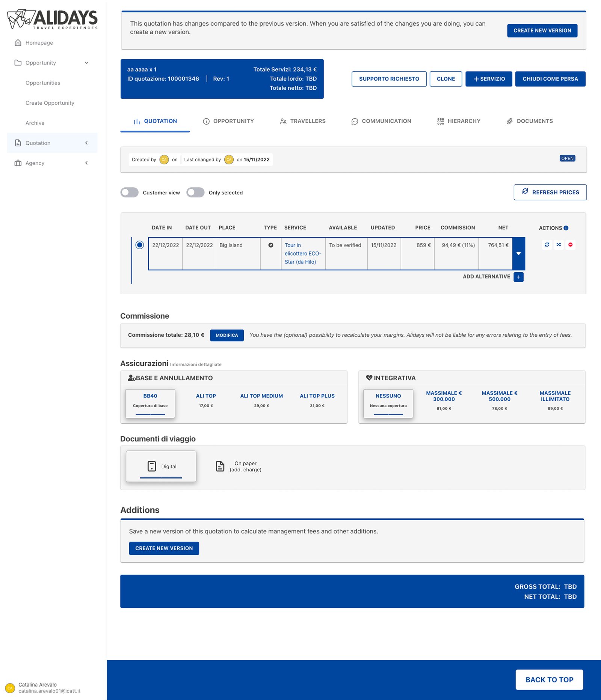Click the Back To Top button
Image resolution: width=601 pixels, height=700 pixels.
549,680
